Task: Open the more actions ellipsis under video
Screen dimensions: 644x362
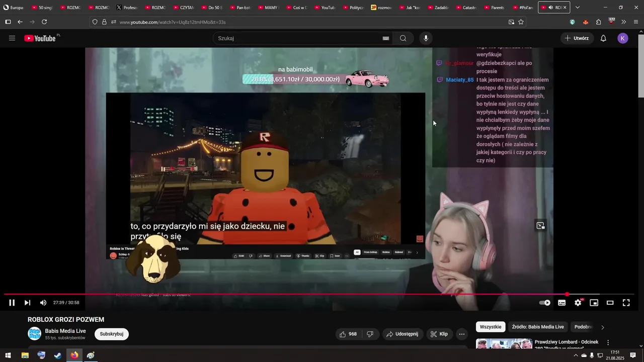Action: [462, 334]
